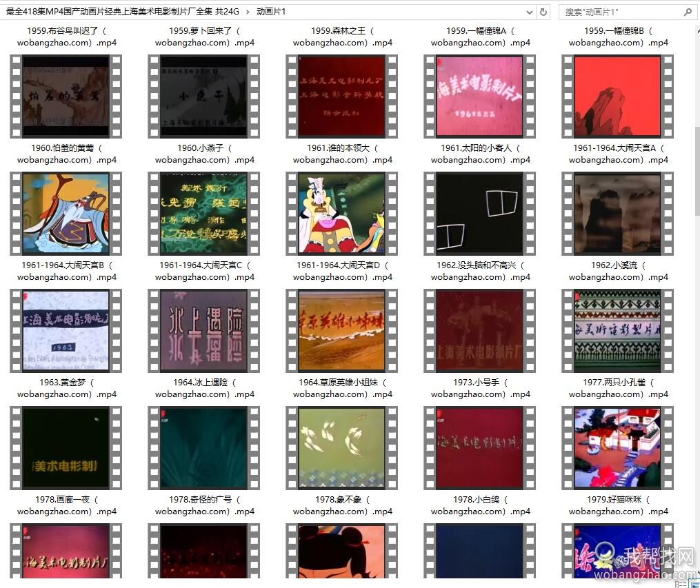The width and height of the screenshot is (700, 588).
Task: Select the 1959.布谷鸟叫迟了 file name
Action: point(67,37)
